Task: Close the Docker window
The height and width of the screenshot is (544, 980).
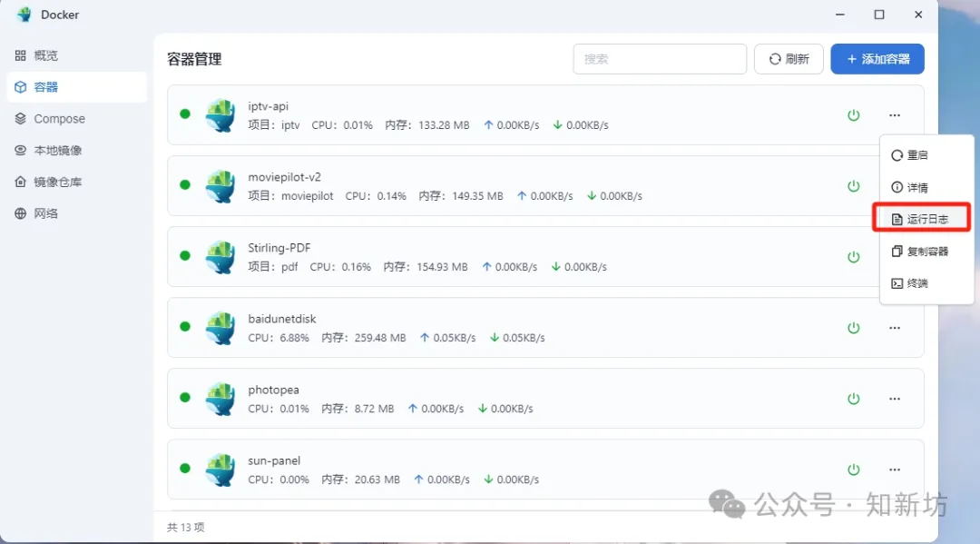Action: coord(918,15)
